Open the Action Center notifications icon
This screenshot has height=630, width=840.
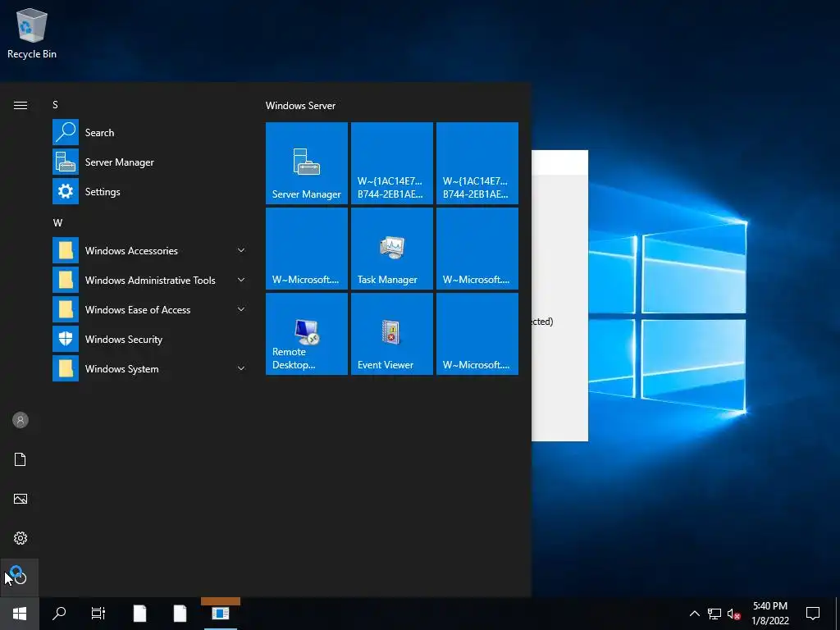click(x=813, y=614)
